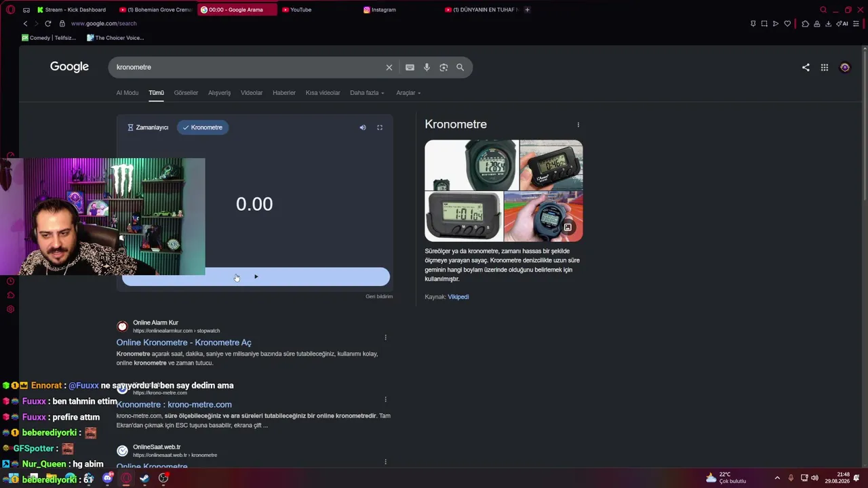The height and width of the screenshot is (488, 868).
Task: Switch to the Instagram browser tab
Action: pos(380,10)
